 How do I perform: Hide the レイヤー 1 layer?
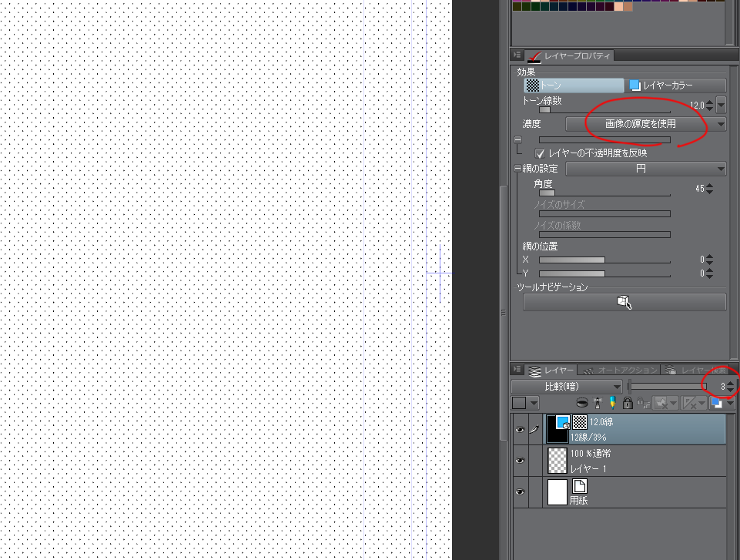tap(520, 461)
